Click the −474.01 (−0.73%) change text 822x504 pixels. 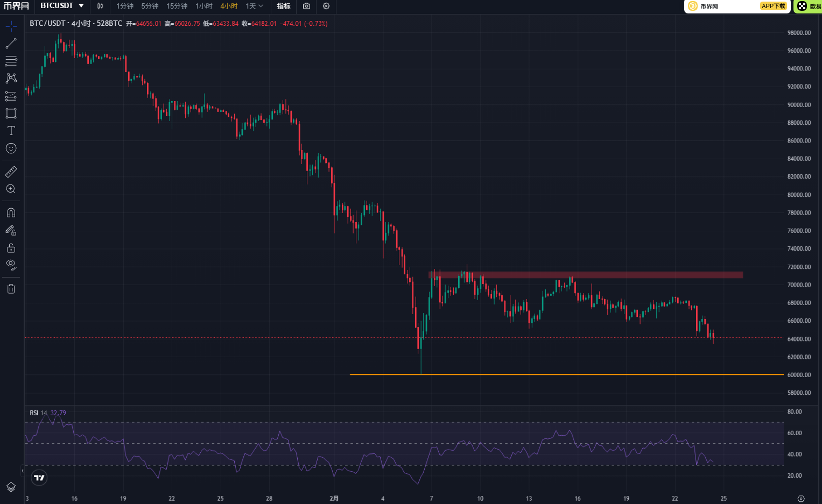click(x=304, y=24)
